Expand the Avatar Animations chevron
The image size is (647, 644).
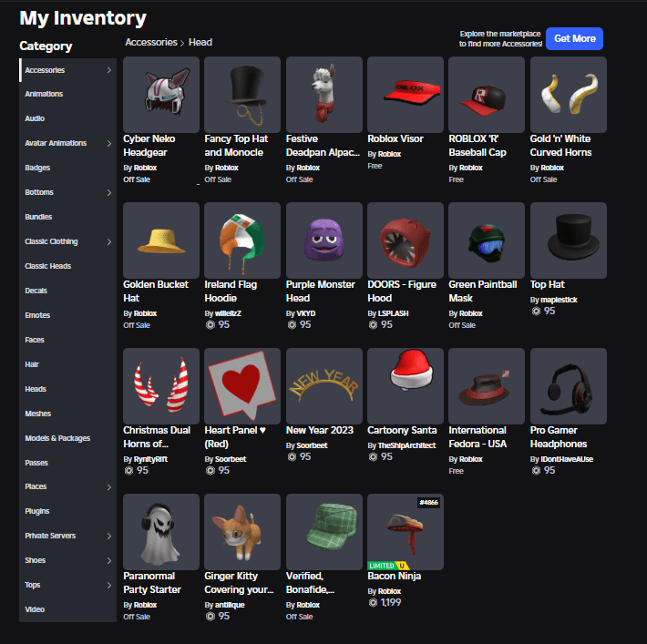coord(109,143)
